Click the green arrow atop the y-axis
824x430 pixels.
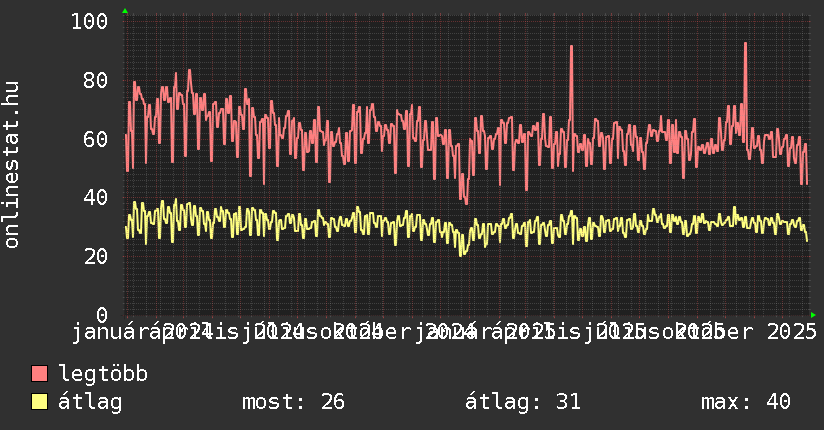click(124, 11)
